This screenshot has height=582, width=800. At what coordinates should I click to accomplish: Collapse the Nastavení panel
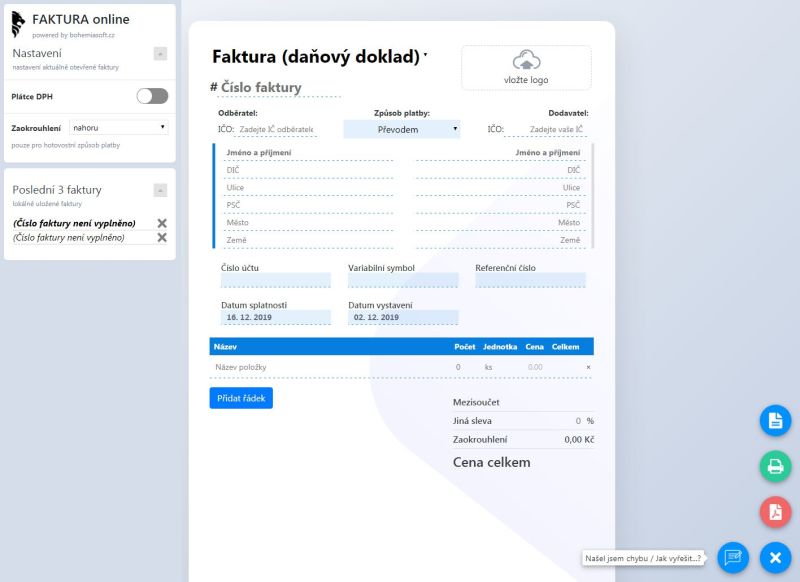[x=160, y=54]
